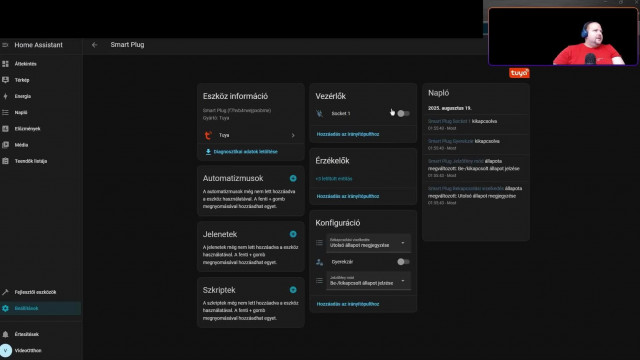Show the +3 letiltott entitás link
The height and width of the screenshot is (360, 640).
[x=334, y=179]
